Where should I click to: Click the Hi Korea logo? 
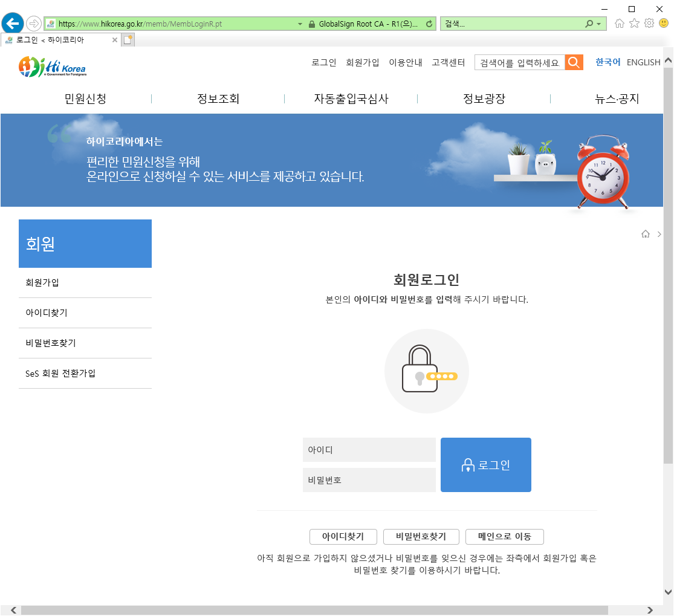coord(53,66)
